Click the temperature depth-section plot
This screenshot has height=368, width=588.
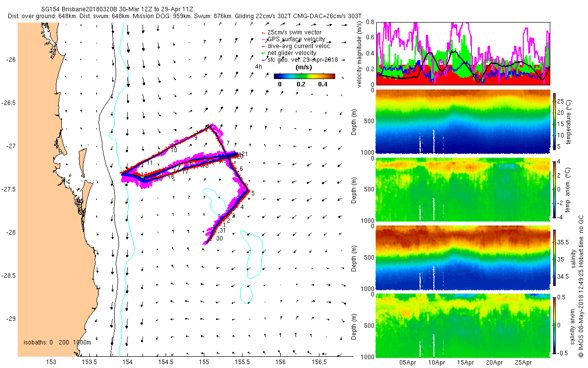tap(463, 121)
